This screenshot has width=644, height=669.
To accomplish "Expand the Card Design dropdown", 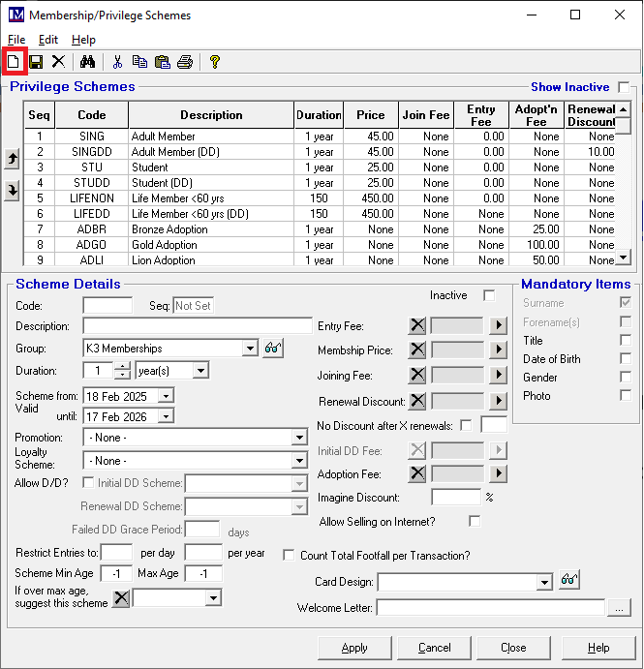I will 544,582.
